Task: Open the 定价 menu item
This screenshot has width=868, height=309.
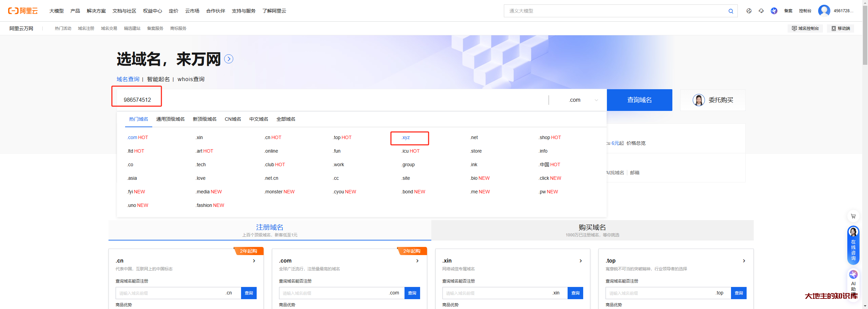Action: pos(174,11)
